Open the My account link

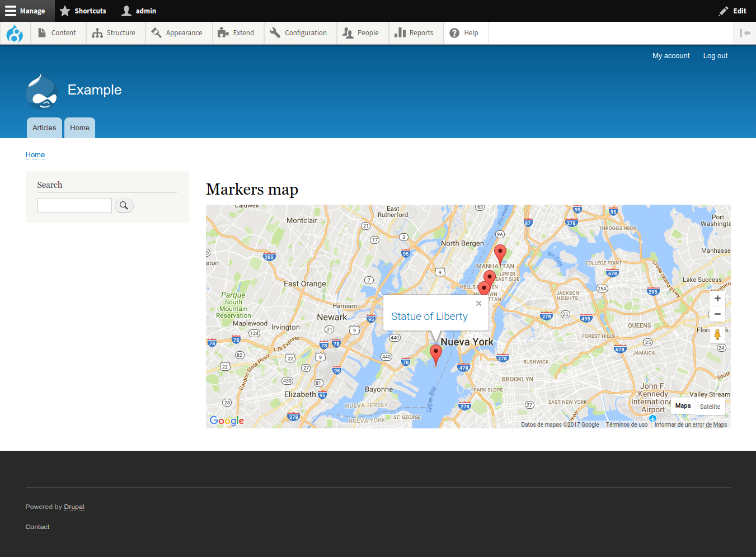point(670,56)
